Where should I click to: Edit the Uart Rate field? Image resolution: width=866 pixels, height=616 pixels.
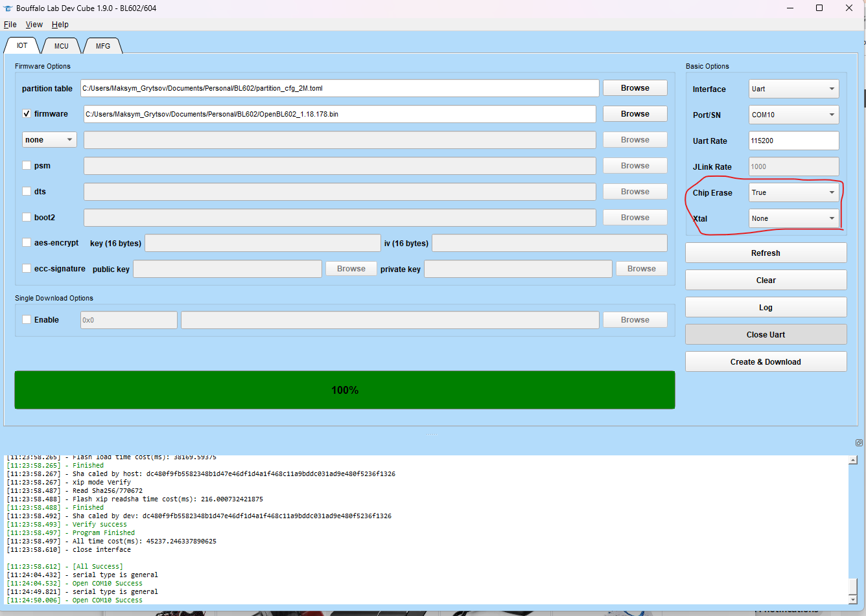[x=793, y=141]
